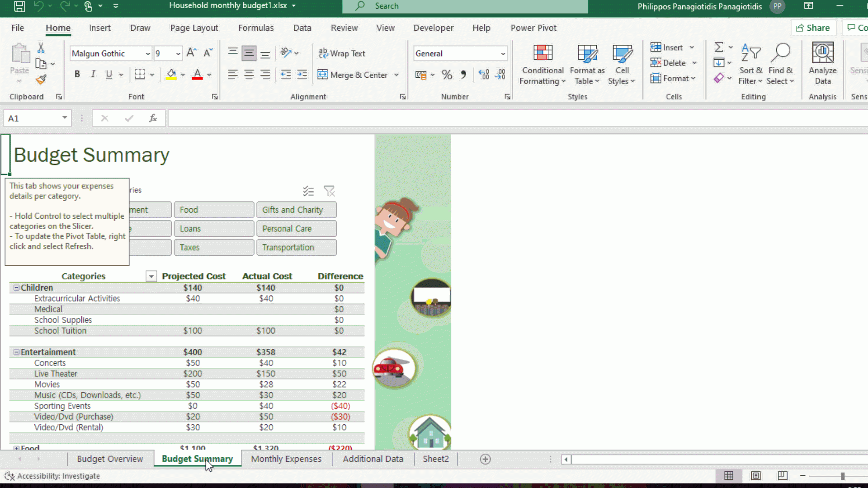Toggle Bold formatting

pyautogui.click(x=77, y=75)
